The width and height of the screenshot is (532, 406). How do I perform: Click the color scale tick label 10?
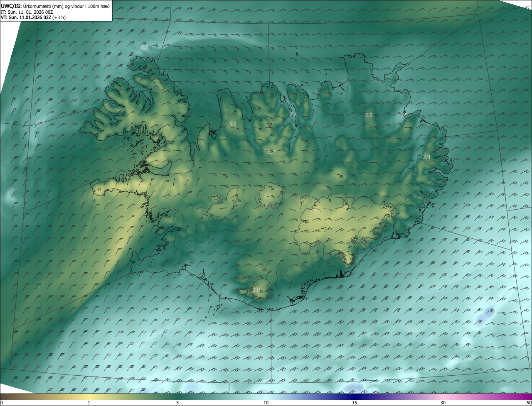266,403
